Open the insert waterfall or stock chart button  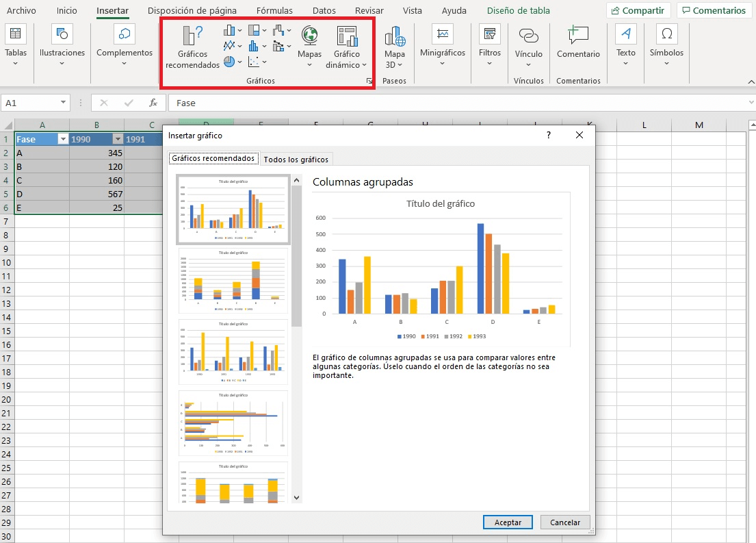282,31
